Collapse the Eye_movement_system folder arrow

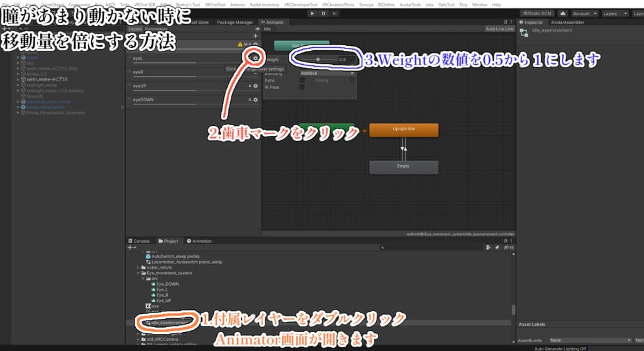click(138, 273)
